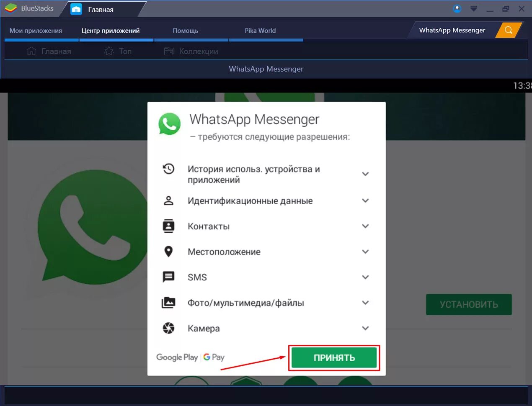
Task: Click the требуются следующие разрешения subtitle
Action: pos(270,137)
